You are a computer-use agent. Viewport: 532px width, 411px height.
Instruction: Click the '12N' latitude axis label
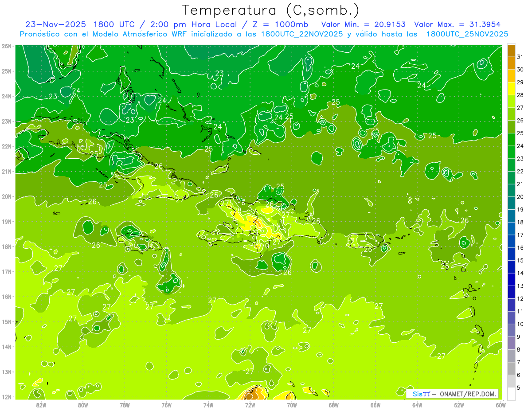coord(7,397)
